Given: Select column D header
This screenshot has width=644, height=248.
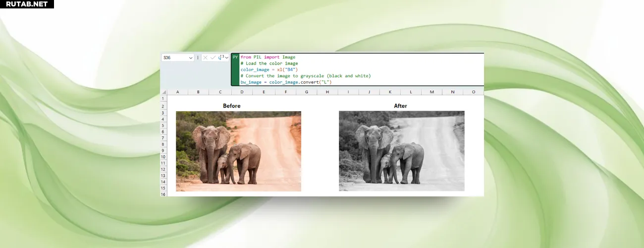Looking at the screenshot, I should (241, 92).
